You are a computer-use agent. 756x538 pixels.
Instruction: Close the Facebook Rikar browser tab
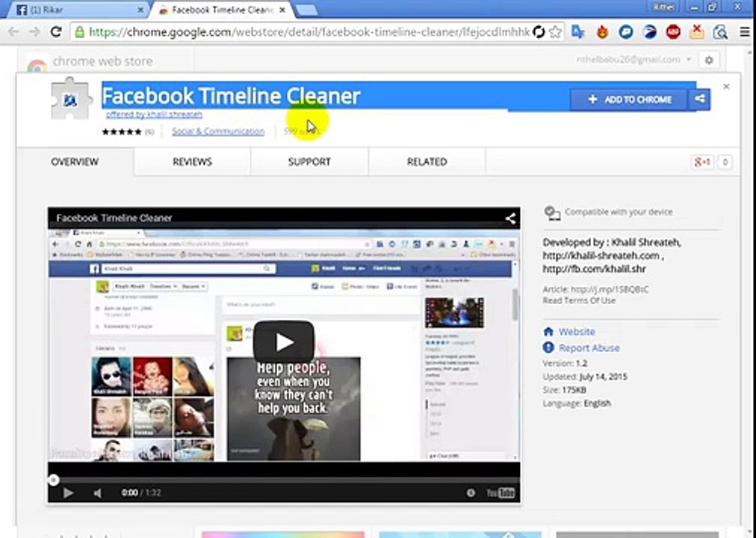coord(140,10)
